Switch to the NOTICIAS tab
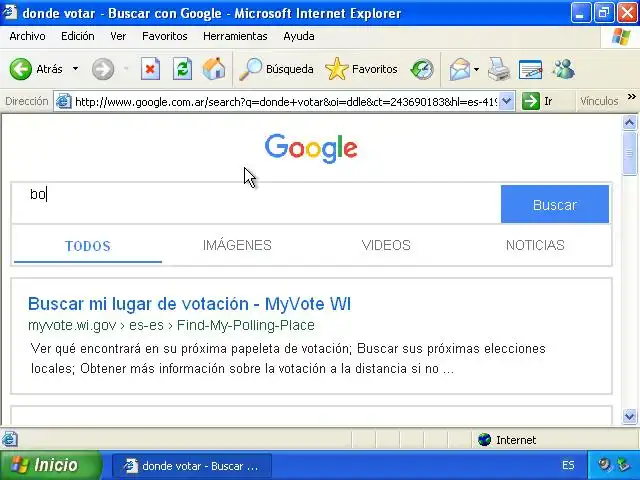Viewport: 640px width, 480px height. tap(535, 245)
